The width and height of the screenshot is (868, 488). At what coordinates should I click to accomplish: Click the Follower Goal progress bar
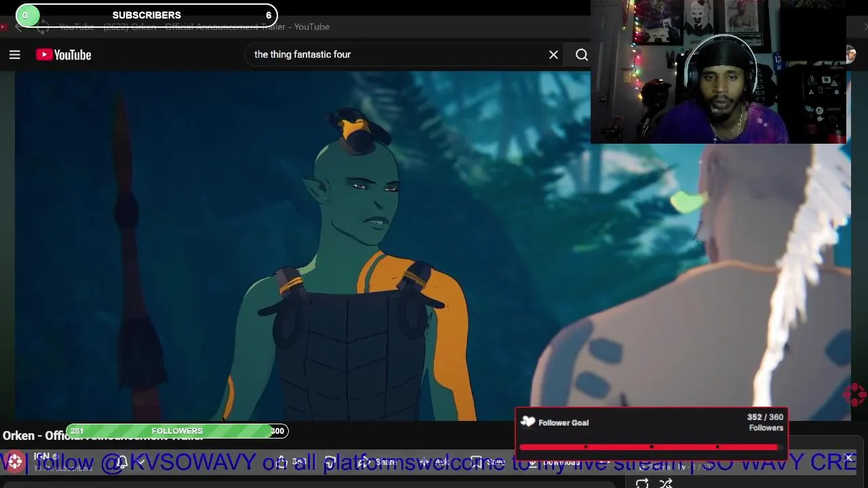[651, 447]
